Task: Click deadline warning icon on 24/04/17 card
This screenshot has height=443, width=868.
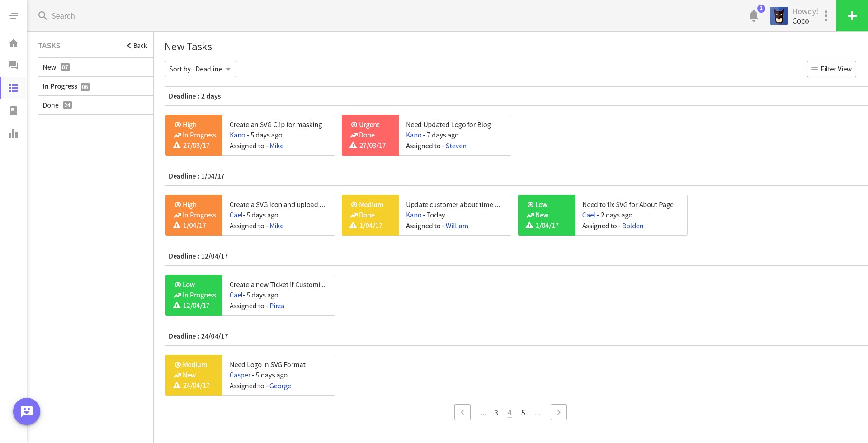Action: pos(177,386)
